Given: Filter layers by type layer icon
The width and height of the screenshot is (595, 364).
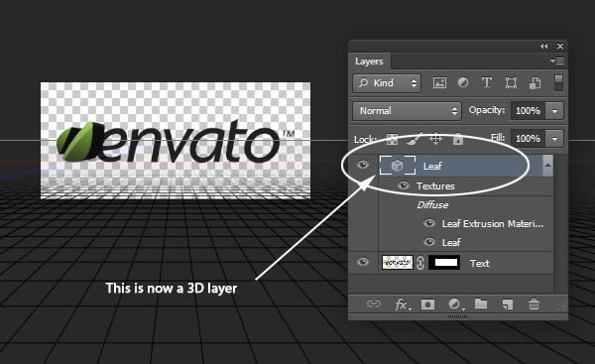Looking at the screenshot, I should (487, 82).
